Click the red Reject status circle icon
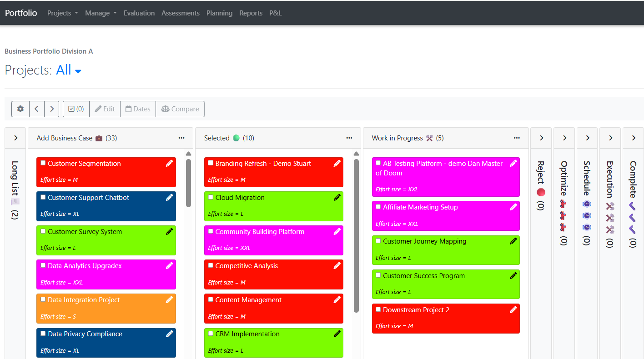The height and width of the screenshot is (359, 644). pos(541,192)
